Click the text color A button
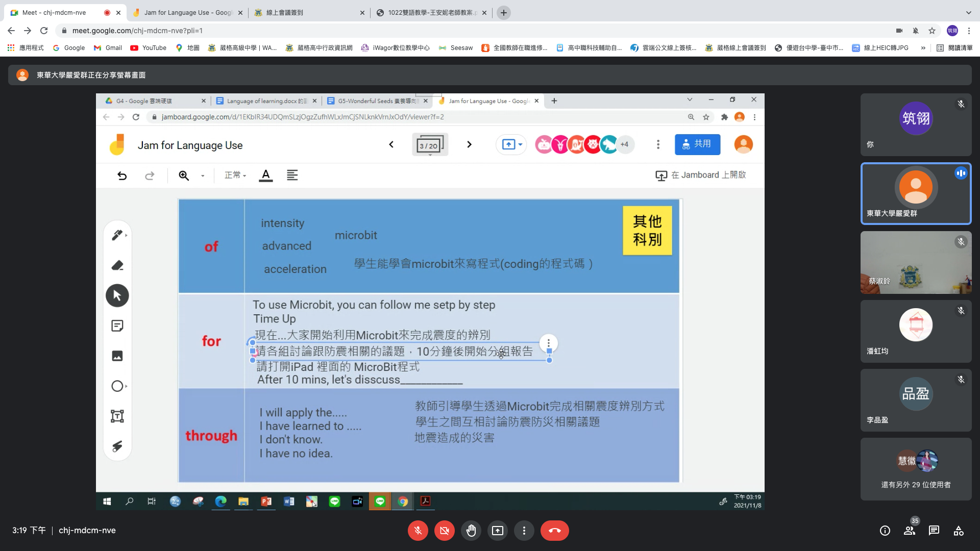Image resolution: width=980 pixels, height=551 pixels. (x=265, y=175)
